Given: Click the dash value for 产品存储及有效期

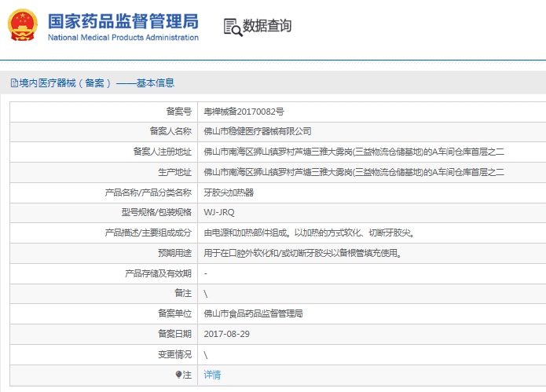Looking at the screenshot, I should click(206, 273).
